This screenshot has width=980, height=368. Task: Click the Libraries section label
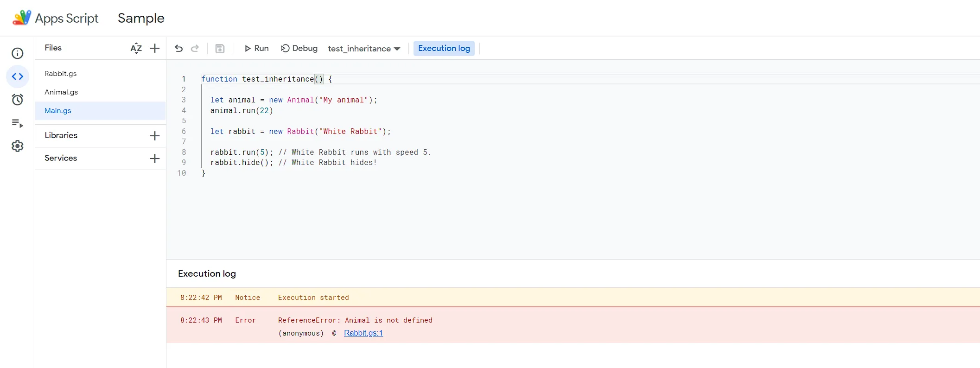pyautogui.click(x=61, y=135)
